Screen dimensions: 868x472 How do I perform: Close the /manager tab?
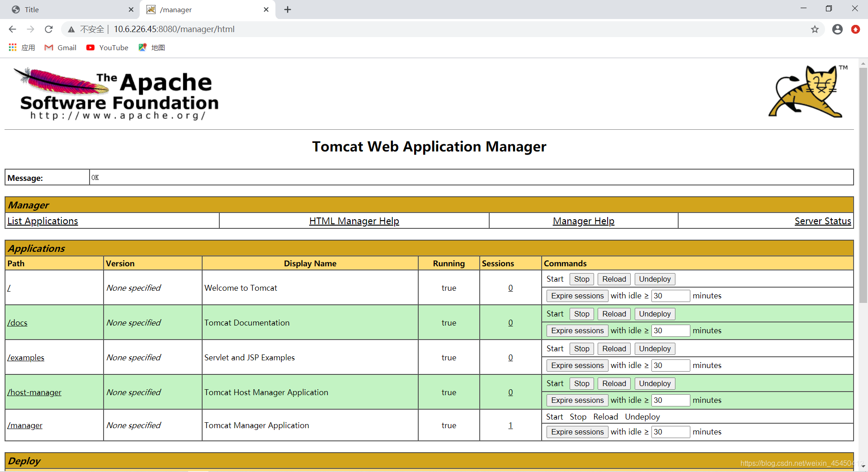coord(266,9)
